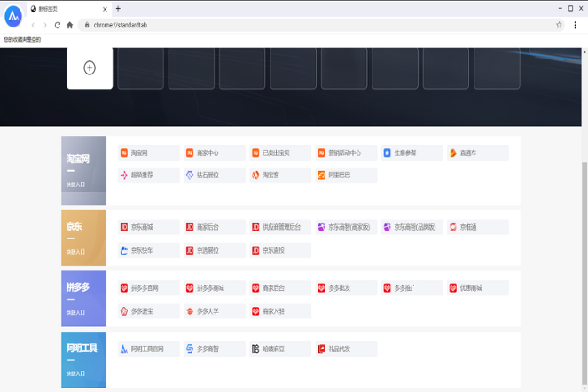Click the blue app logo at top left
The width and height of the screenshot is (588, 392).
13,16
